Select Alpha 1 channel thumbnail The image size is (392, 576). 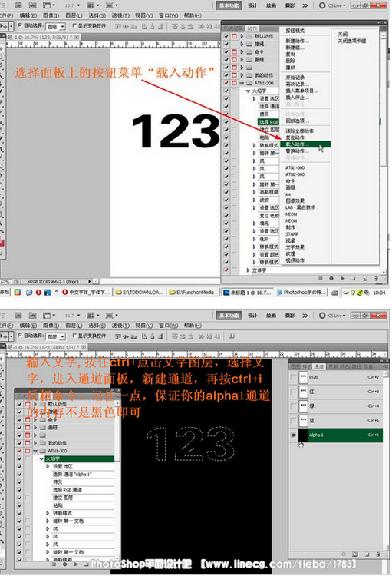303,435
